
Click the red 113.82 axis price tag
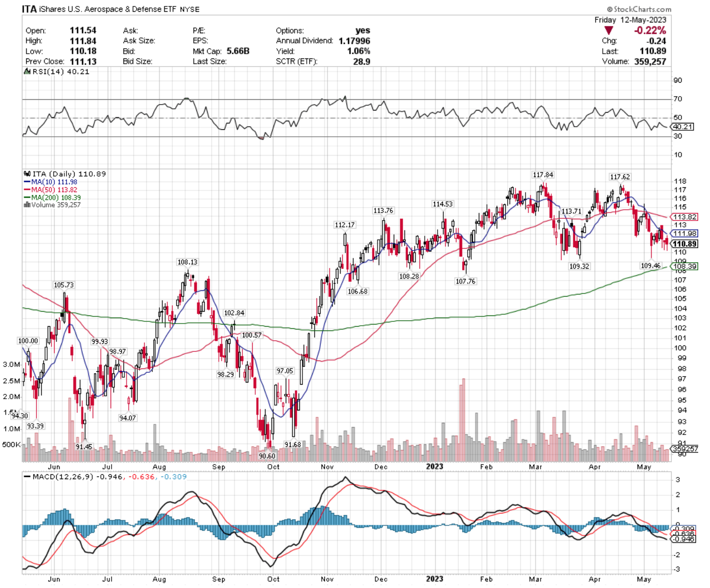point(685,217)
